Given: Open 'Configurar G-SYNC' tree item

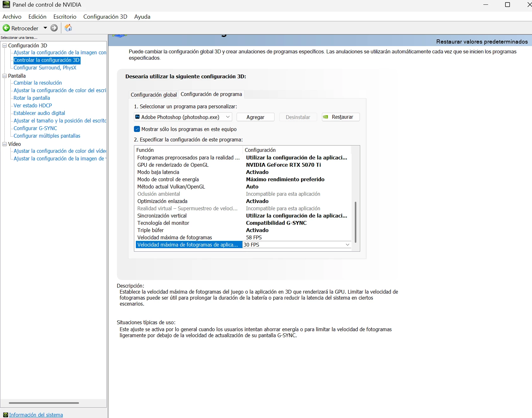Looking at the screenshot, I should 35,128.
